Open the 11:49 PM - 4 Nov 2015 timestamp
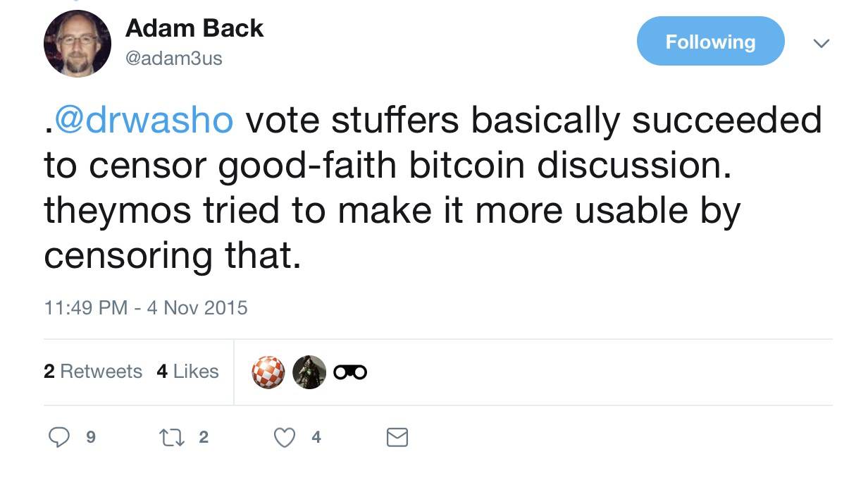 [146, 307]
